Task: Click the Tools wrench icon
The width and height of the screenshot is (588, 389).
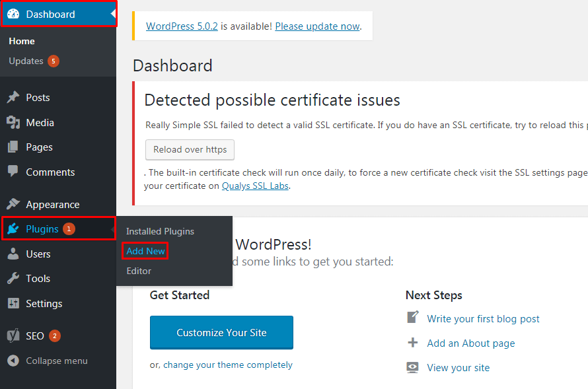Action: coord(13,279)
